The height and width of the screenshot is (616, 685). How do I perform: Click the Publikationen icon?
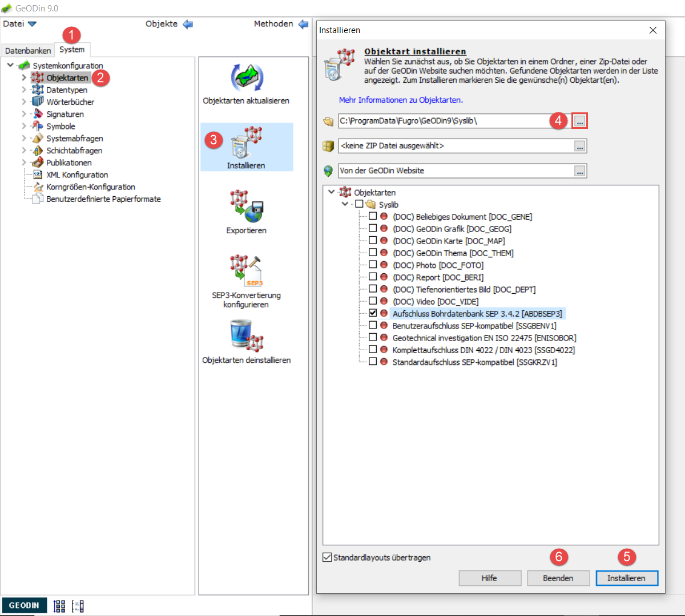[38, 163]
